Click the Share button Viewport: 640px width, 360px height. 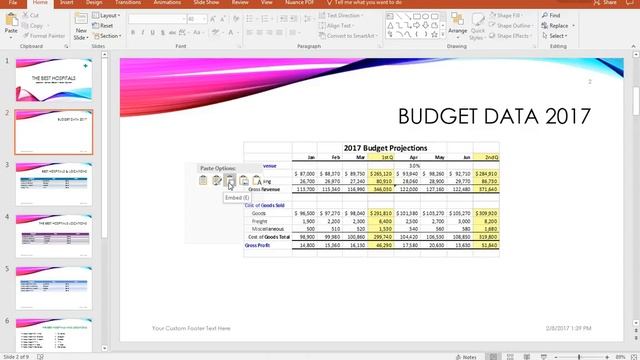[x=605, y=2]
